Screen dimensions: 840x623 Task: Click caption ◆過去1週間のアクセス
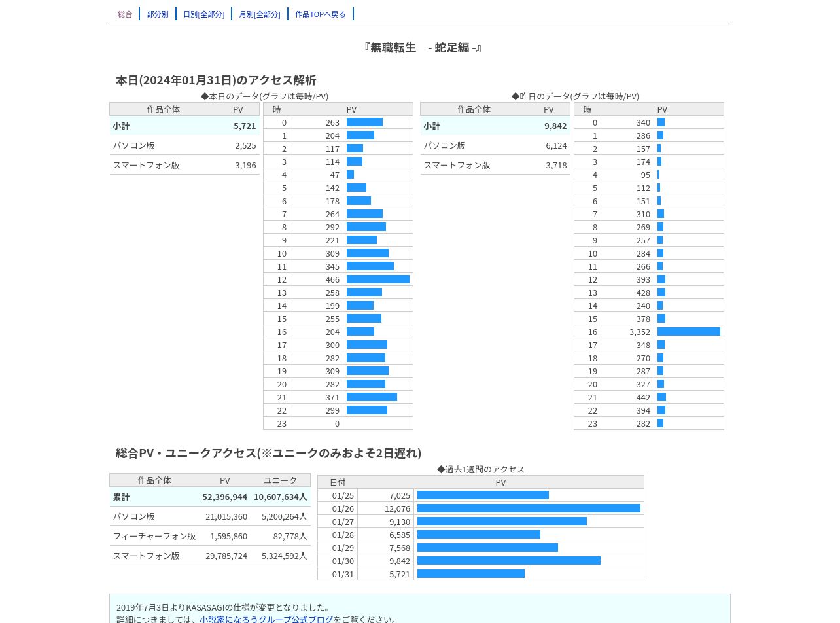pyautogui.click(x=481, y=469)
